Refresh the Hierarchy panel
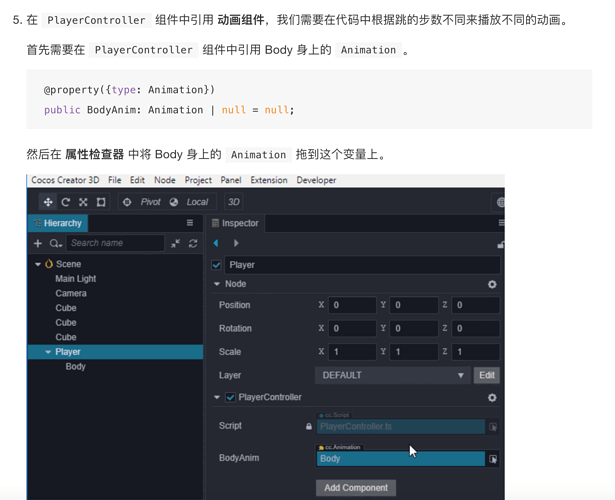Viewport: 615px width, 500px height. [x=193, y=244]
